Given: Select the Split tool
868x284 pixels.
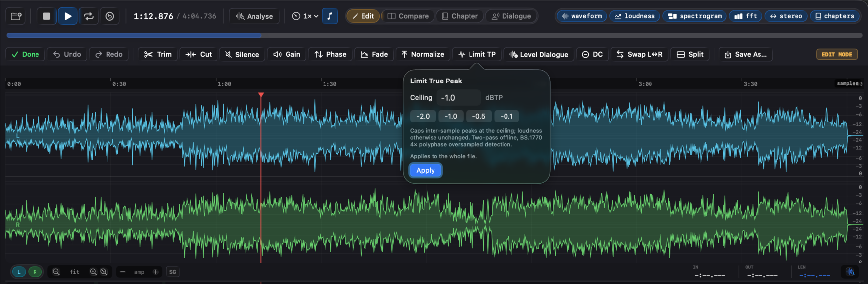Looking at the screenshot, I should [x=690, y=54].
